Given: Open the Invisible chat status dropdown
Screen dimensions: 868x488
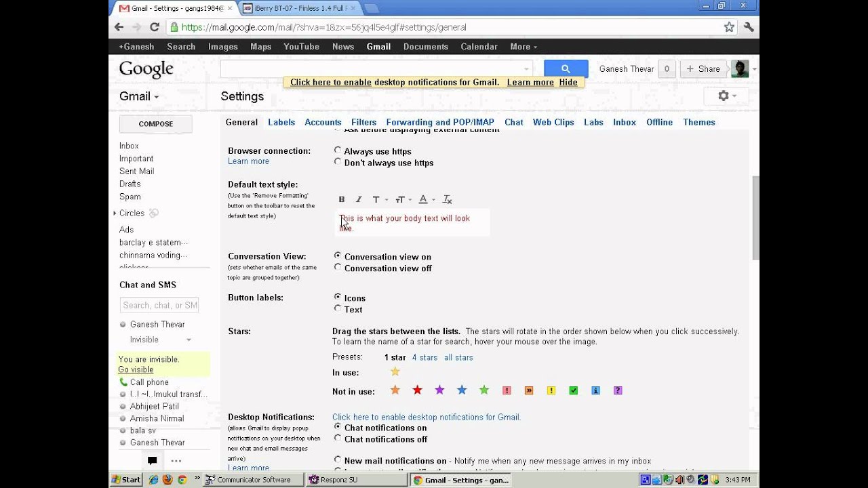Looking at the screenshot, I should 161,340.
